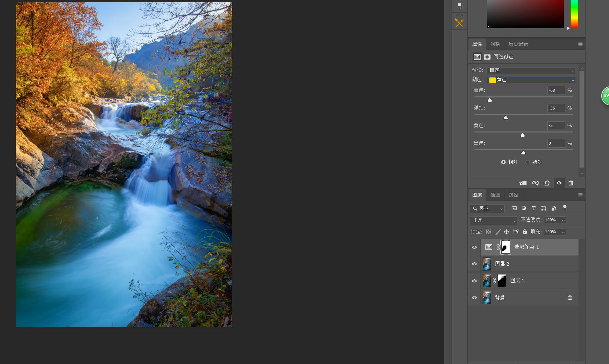Prevent auto-nesting into artboards
Image resolution: width=609 pixels, height=364 pixels.
[516, 232]
